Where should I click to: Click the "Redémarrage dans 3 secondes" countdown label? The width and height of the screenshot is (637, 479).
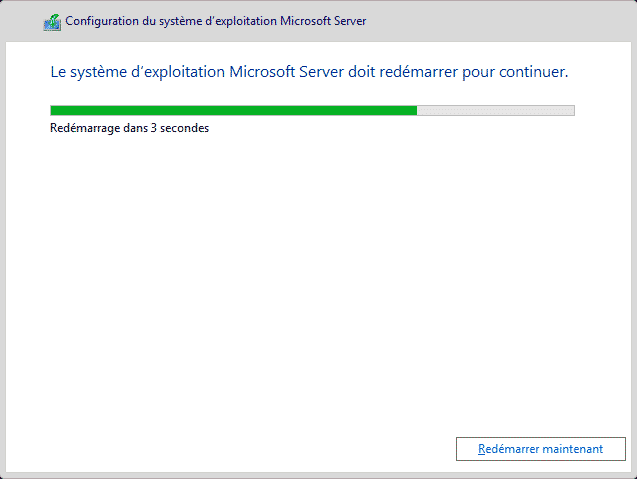coord(129,128)
